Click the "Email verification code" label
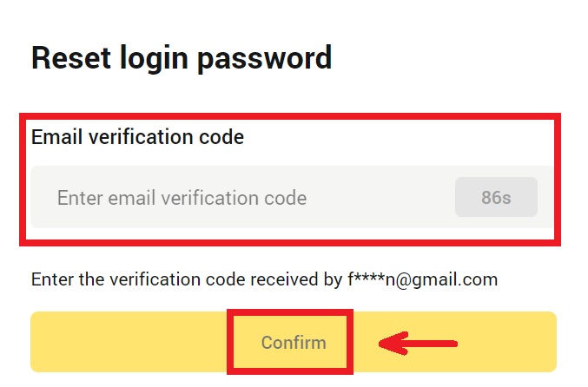Screen dimensions: 588x387 pyautogui.click(x=137, y=137)
